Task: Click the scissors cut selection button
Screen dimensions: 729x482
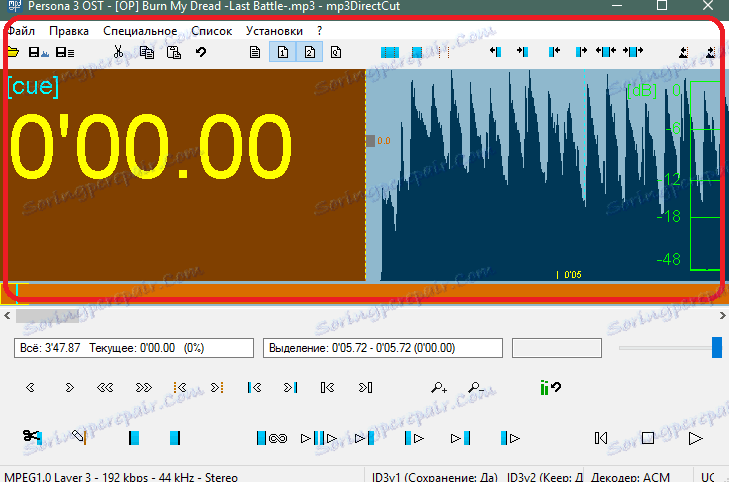Action: [32, 437]
